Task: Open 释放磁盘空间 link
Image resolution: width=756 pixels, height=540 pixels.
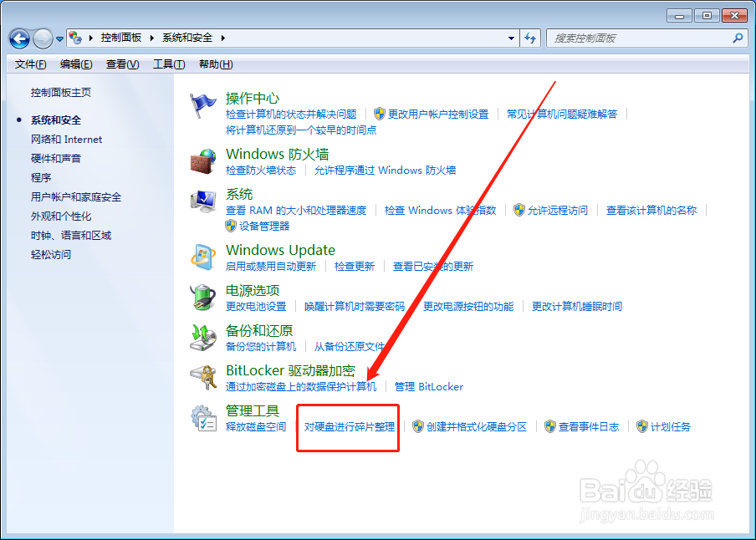Action: 256,427
